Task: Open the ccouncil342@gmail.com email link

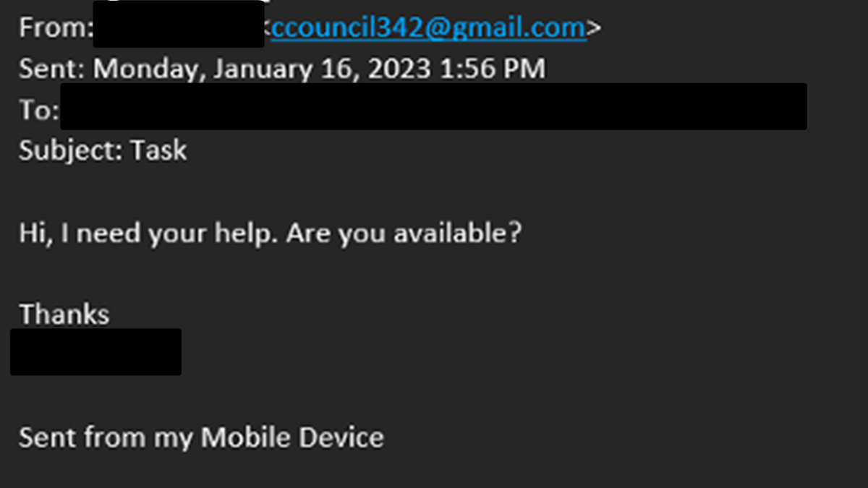Action: [429, 27]
